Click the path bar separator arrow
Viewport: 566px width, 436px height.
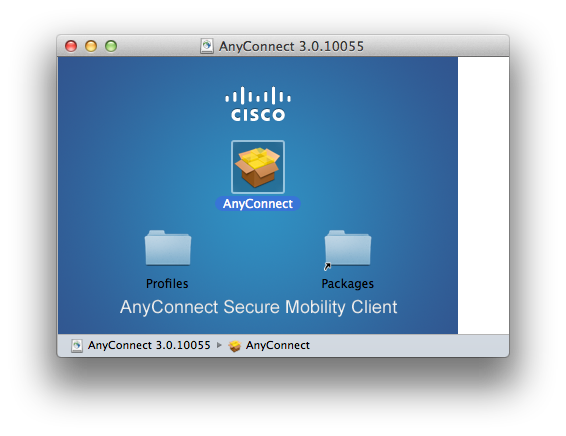point(219,345)
